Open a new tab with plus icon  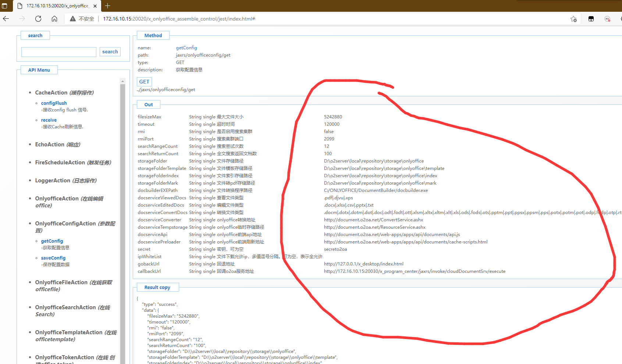coord(107,6)
